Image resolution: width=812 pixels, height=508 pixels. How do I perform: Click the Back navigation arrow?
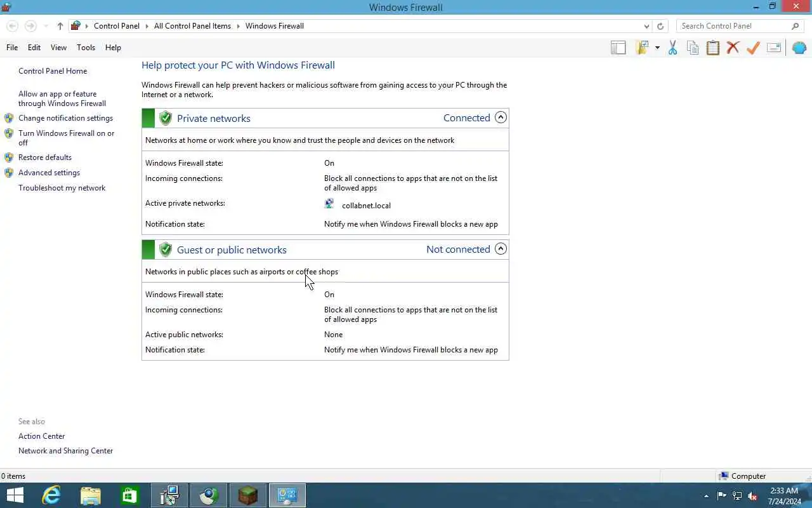point(12,26)
